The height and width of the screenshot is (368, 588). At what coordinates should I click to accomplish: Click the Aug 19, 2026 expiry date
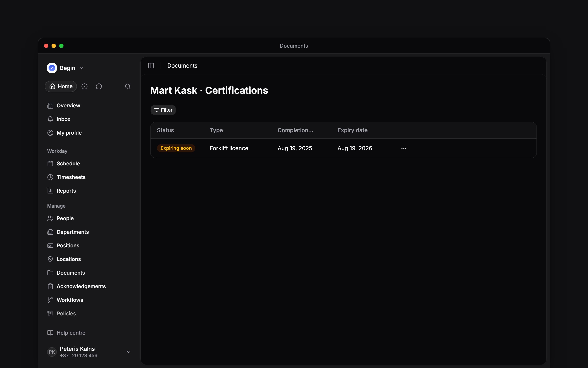point(355,148)
